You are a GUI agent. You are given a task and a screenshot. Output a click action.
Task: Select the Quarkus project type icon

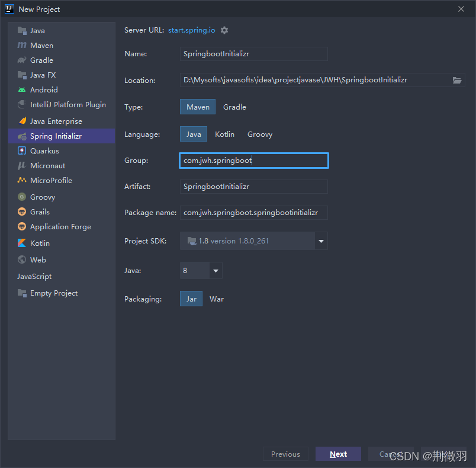click(x=22, y=151)
